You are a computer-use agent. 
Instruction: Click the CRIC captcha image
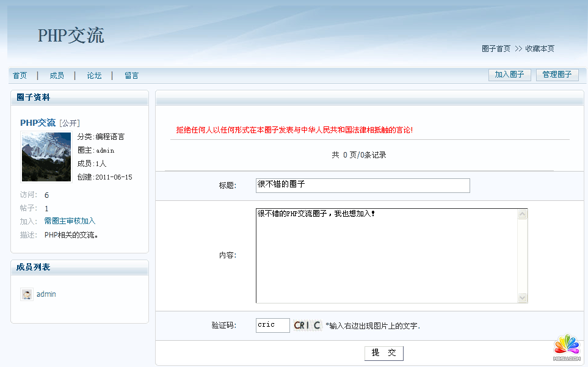tap(307, 325)
